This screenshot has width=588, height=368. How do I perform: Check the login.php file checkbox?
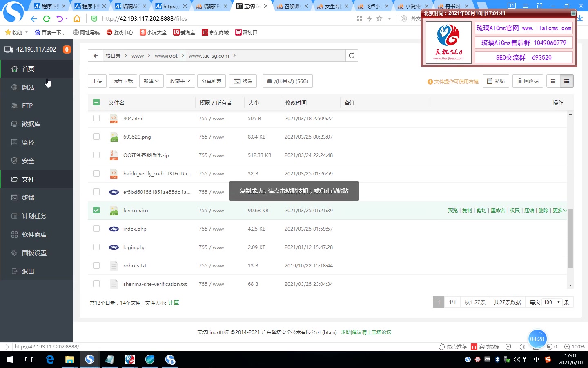(x=96, y=247)
